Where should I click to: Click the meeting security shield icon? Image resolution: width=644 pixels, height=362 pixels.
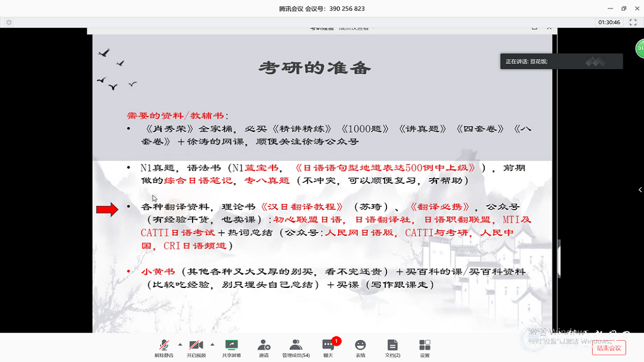click(x=9, y=22)
